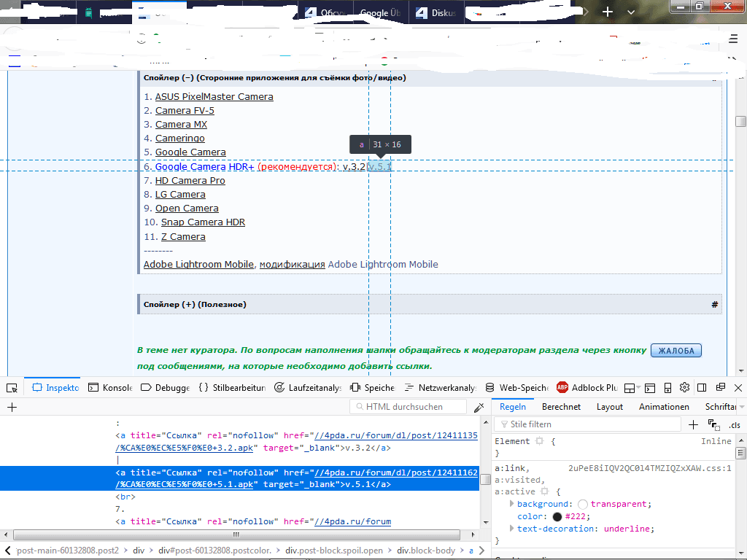Highlight elements matching Element selector
The height and width of the screenshot is (560, 747).
pyautogui.click(x=539, y=441)
